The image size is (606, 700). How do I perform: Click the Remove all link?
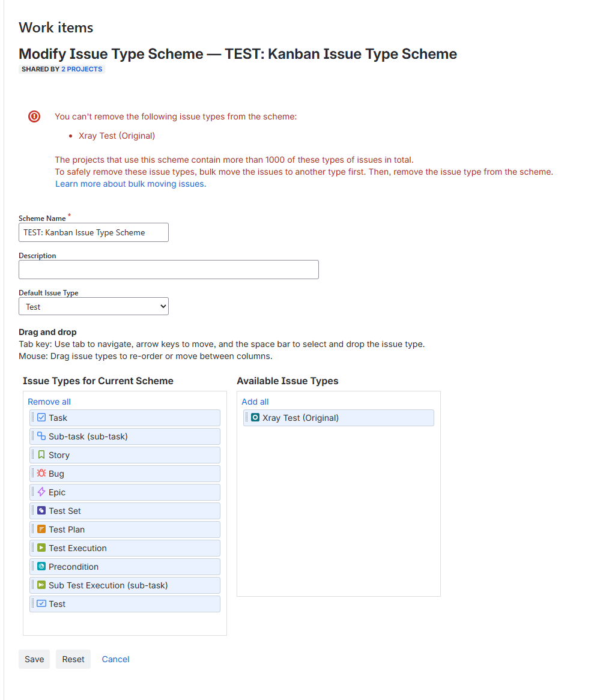point(49,402)
